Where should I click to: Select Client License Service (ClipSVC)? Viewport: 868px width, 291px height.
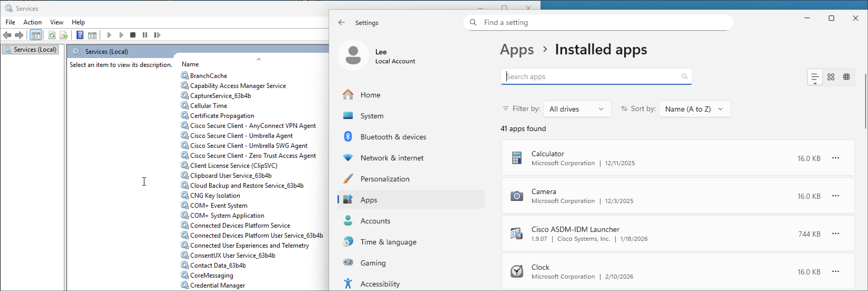(x=234, y=165)
